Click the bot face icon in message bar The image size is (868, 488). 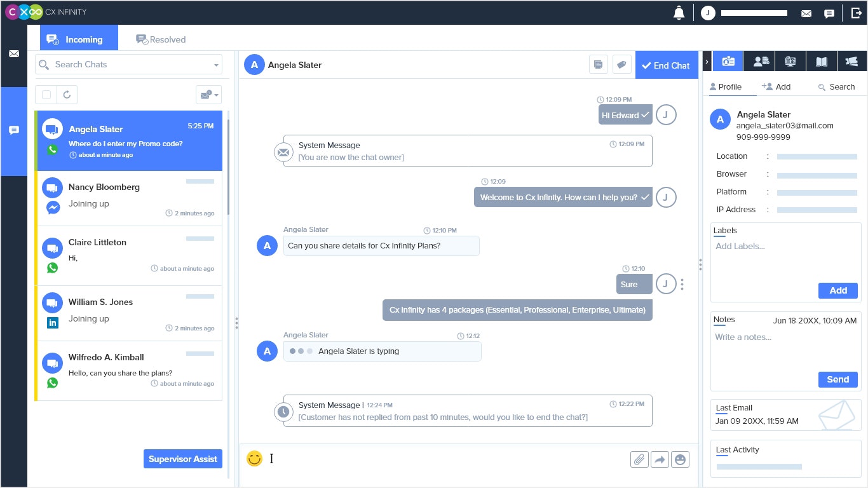click(681, 459)
